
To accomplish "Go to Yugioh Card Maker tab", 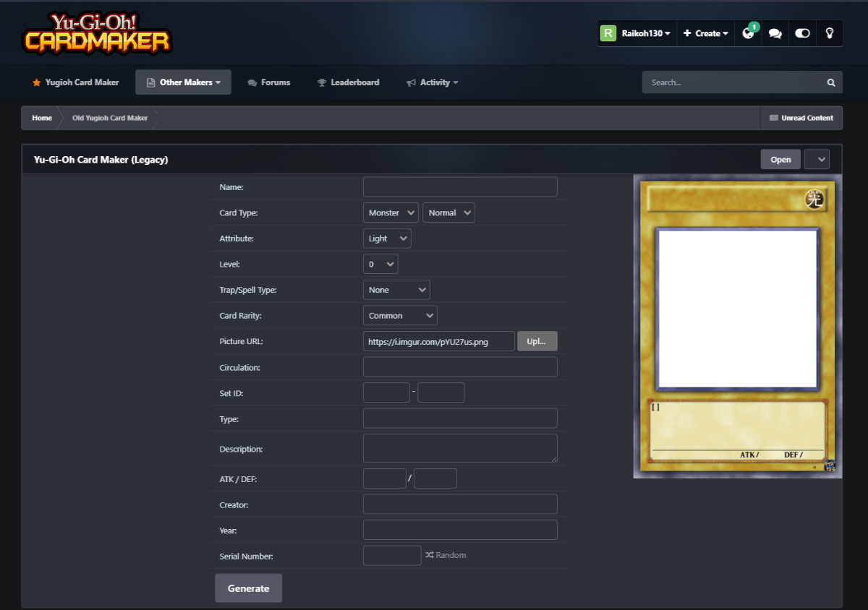I will click(75, 82).
